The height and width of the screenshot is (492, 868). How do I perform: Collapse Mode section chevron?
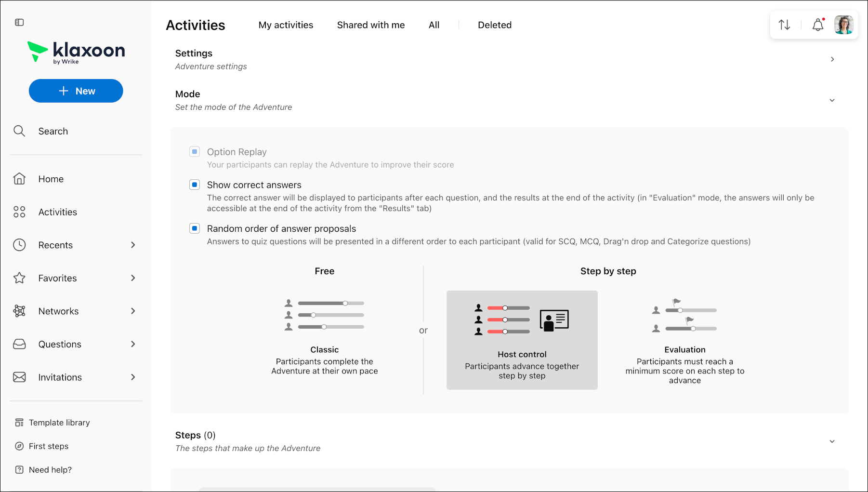(832, 100)
